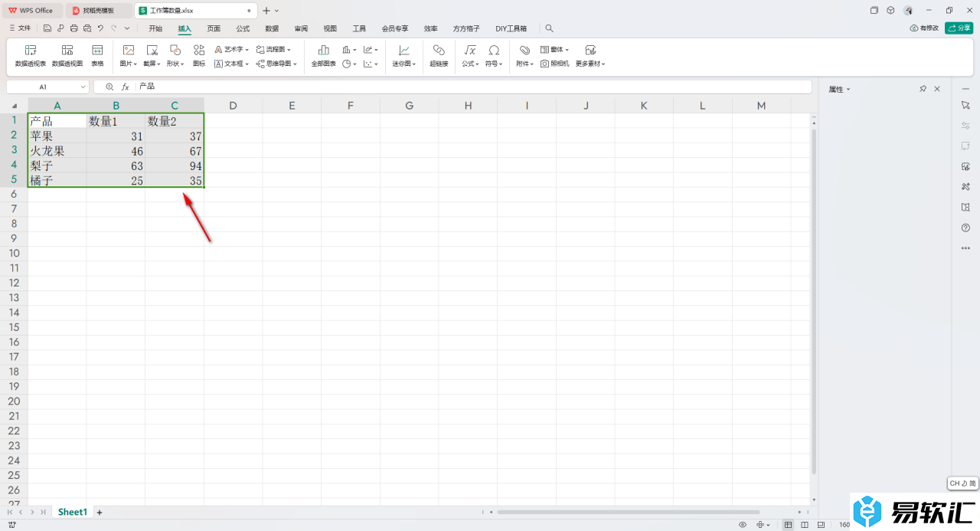Open the 图片 picture insert button
The height and width of the screenshot is (531, 980).
point(129,55)
